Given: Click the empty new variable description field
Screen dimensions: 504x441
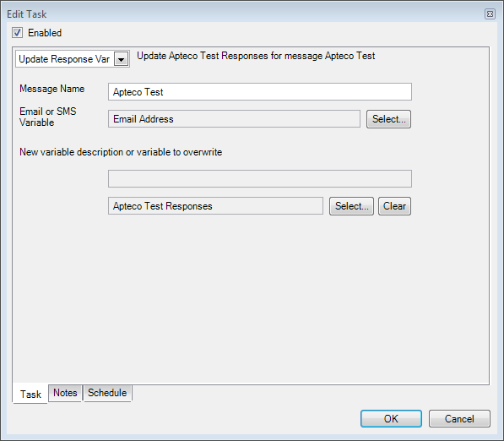Looking at the screenshot, I should 260,179.
